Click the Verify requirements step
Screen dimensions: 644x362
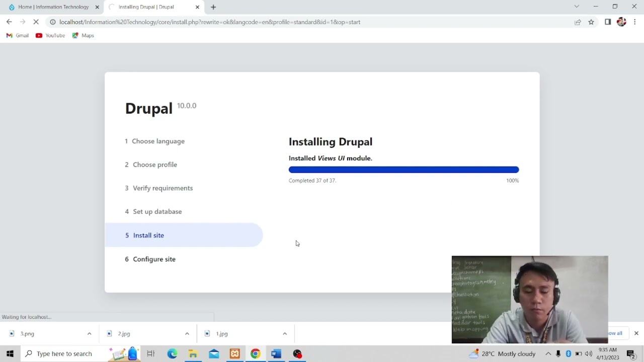click(159, 188)
